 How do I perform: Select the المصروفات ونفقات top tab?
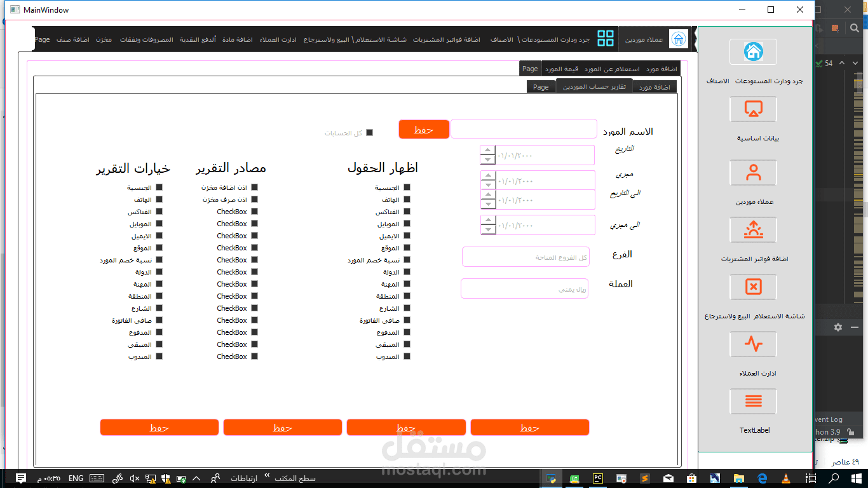coord(147,39)
